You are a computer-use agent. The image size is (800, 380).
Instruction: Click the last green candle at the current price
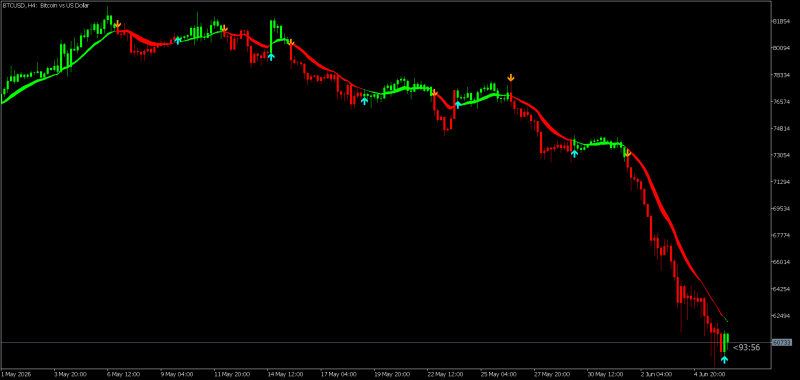[x=727, y=338]
